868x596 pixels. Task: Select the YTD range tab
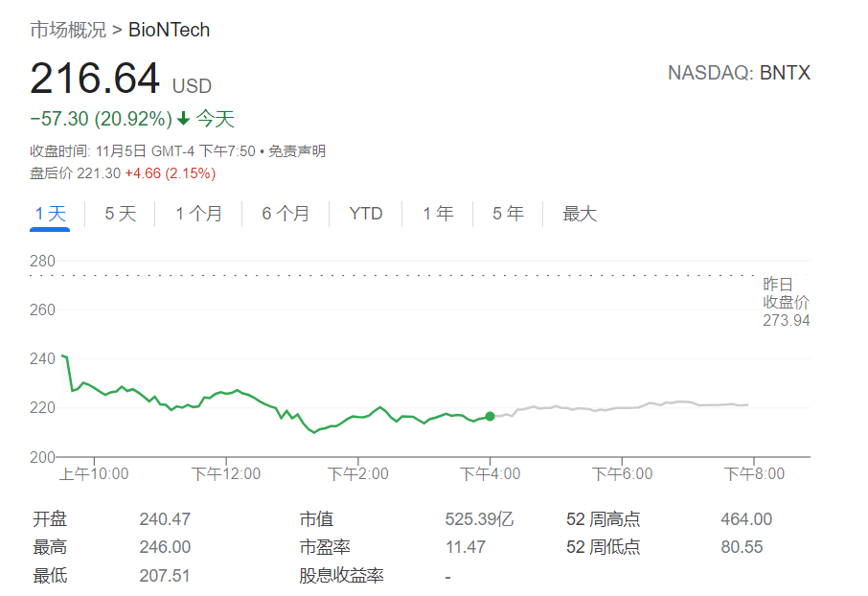366,214
